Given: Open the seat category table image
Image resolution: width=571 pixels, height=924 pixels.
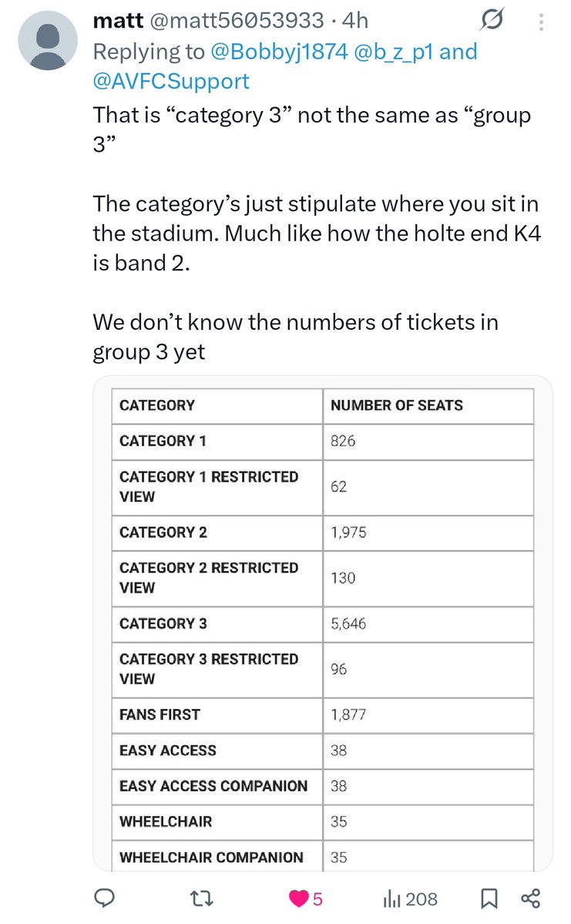Looking at the screenshot, I should coord(322,623).
